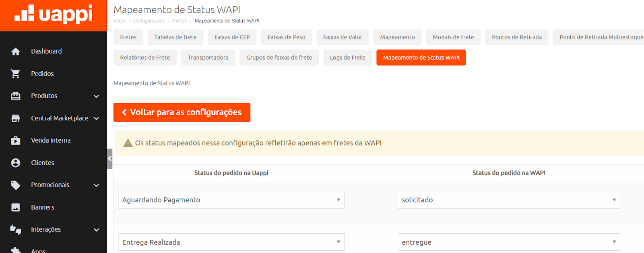Image resolution: width=644 pixels, height=253 pixels.
Task: Go to Início breadcrumb link
Action: pyautogui.click(x=119, y=21)
